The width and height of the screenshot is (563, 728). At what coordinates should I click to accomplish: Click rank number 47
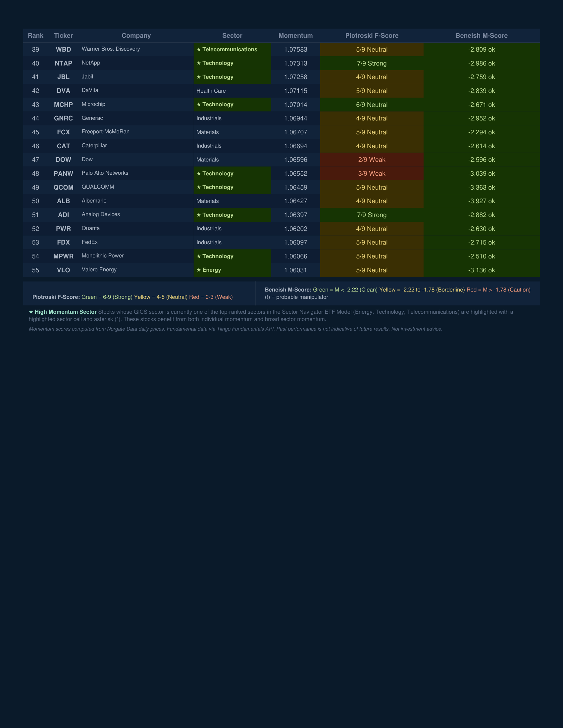(35, 160)
